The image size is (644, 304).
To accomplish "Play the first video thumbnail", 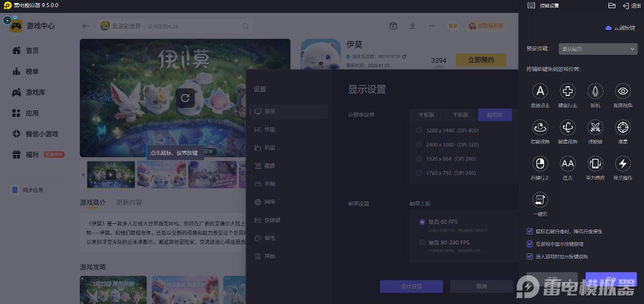I will point(111,175).
